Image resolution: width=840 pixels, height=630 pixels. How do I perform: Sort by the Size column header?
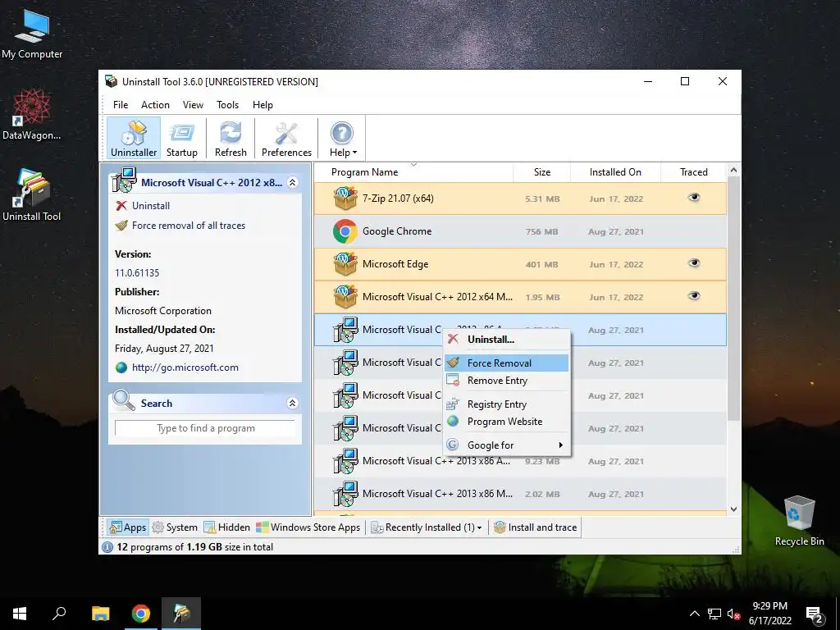[x=541, y=172]
